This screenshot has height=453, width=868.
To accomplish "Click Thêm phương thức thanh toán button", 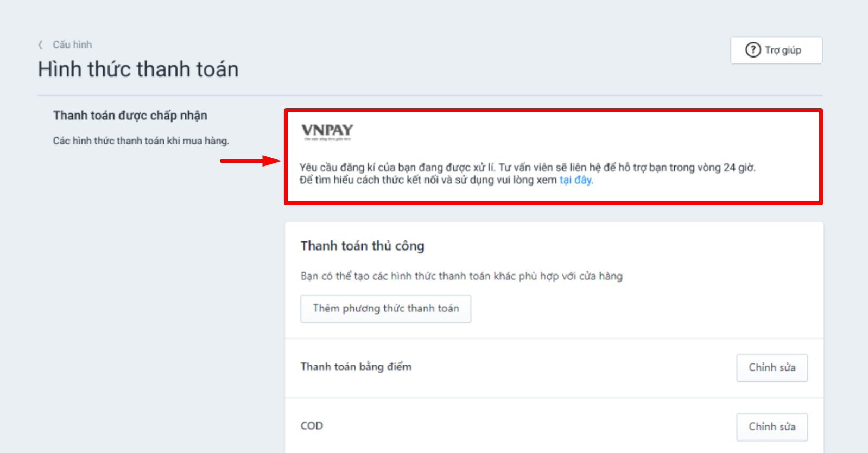I will pos(386,309).
